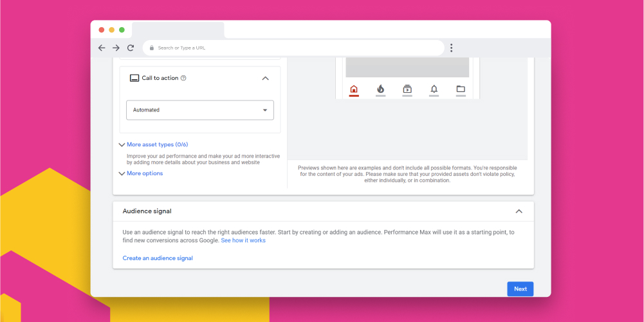The height and width of the screenshot is (322, 644).
Task: Click the yellow minimize window button
Action: pos(112,30)
